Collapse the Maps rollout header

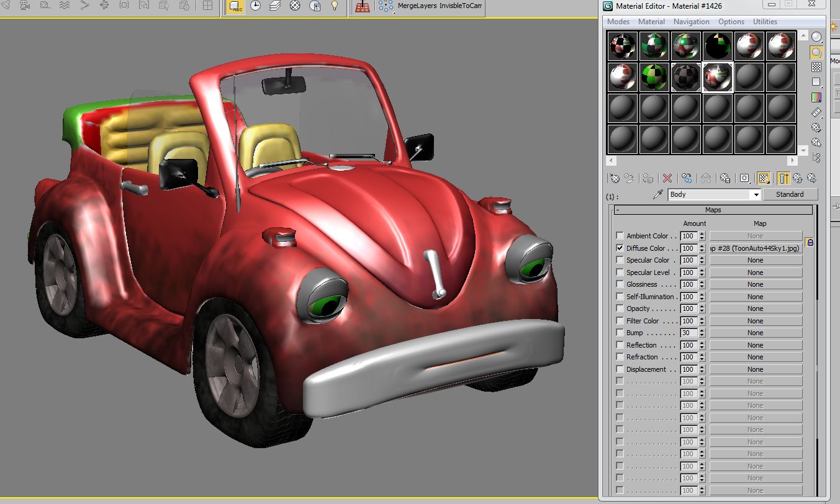(x=713, y=210)
